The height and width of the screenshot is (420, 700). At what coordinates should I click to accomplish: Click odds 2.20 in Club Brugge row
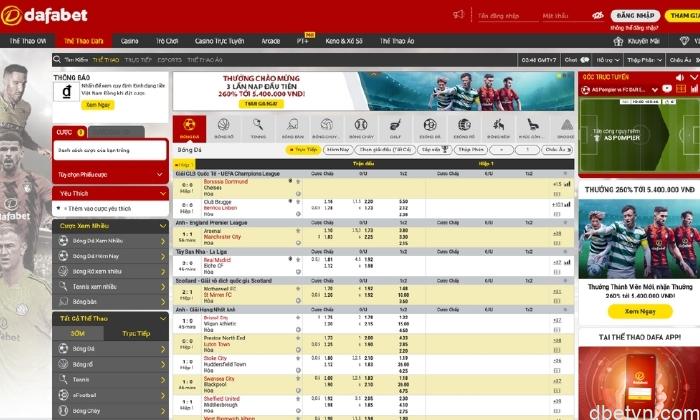(x=368, y=202)
